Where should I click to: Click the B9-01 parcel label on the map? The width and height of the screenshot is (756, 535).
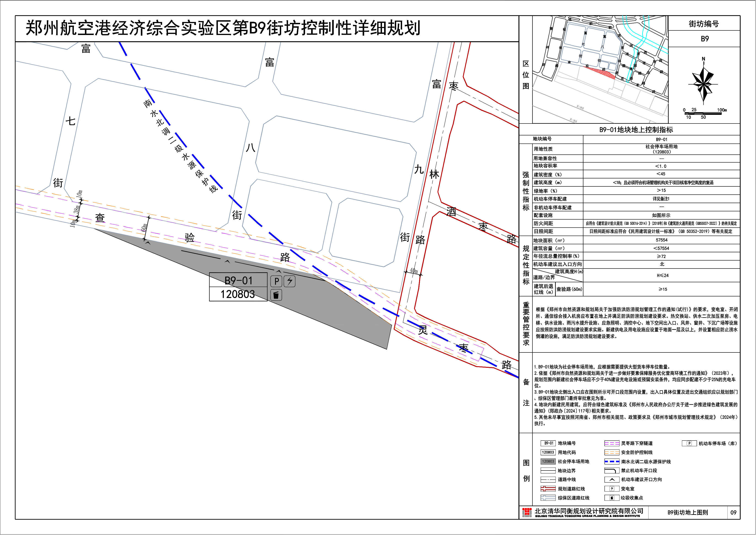[238, 280]
